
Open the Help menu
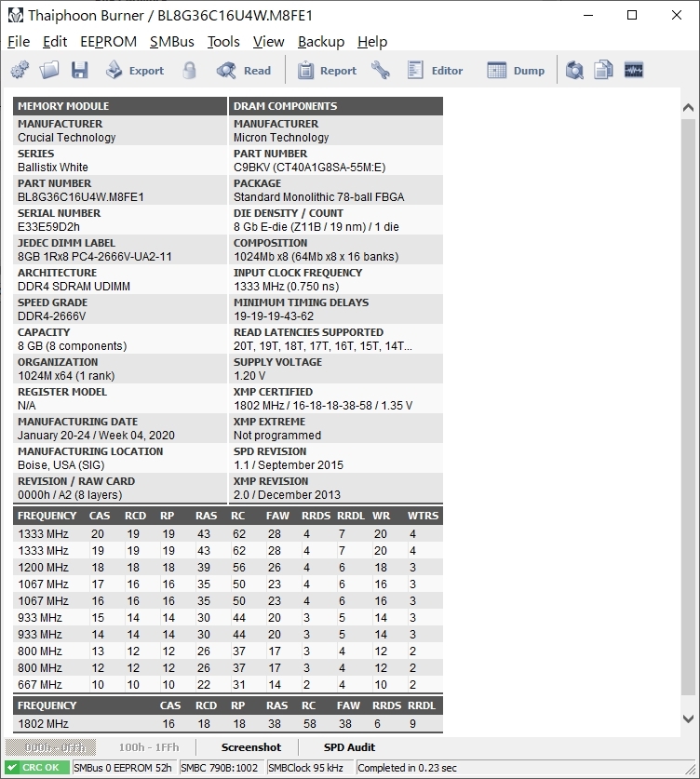coord(372,42)
